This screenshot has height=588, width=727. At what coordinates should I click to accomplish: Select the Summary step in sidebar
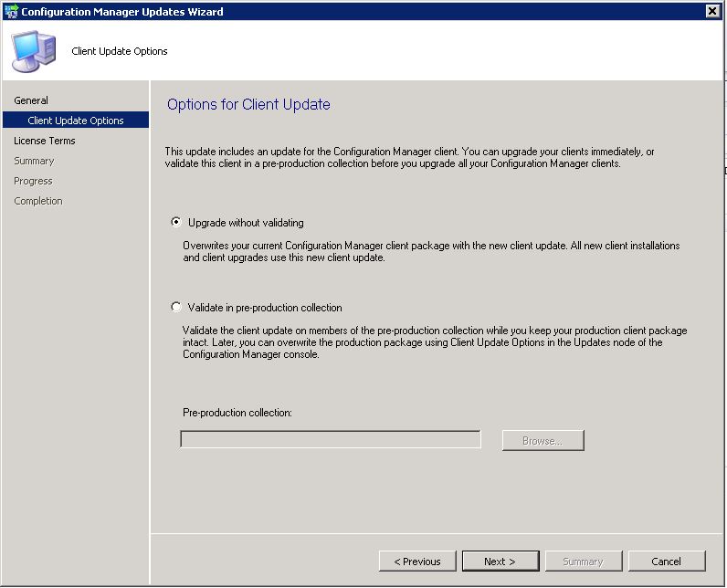tap(34, 161)
